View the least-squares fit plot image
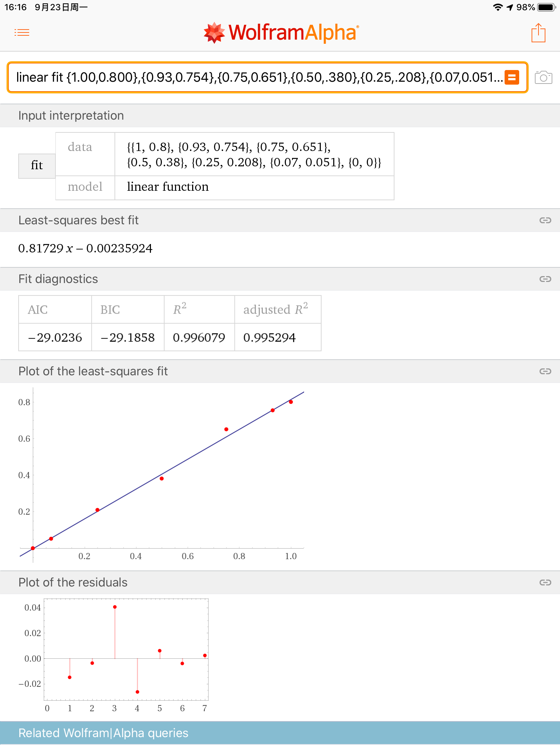 [164, 474]
